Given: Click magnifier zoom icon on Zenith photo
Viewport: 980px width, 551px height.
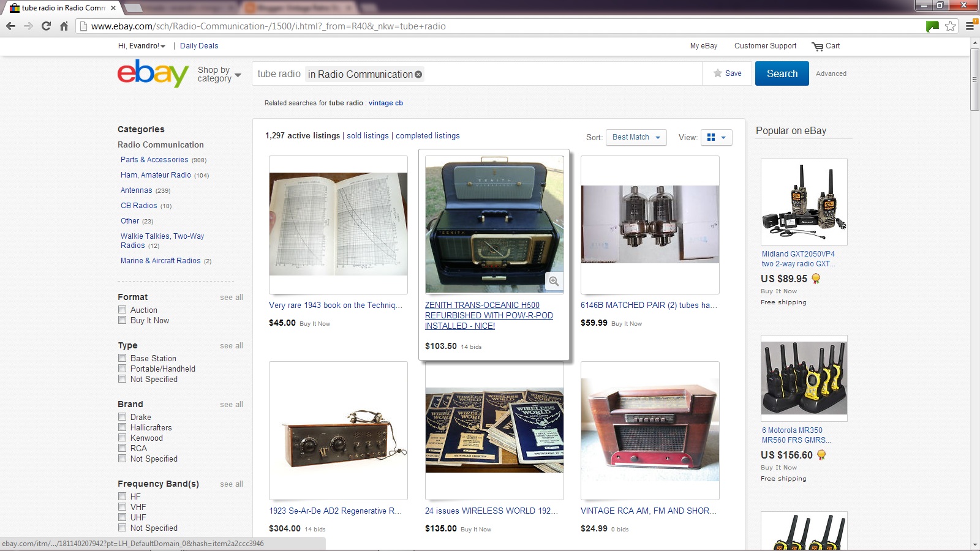Looking at the screenshot, I should [x=554, y=281].
